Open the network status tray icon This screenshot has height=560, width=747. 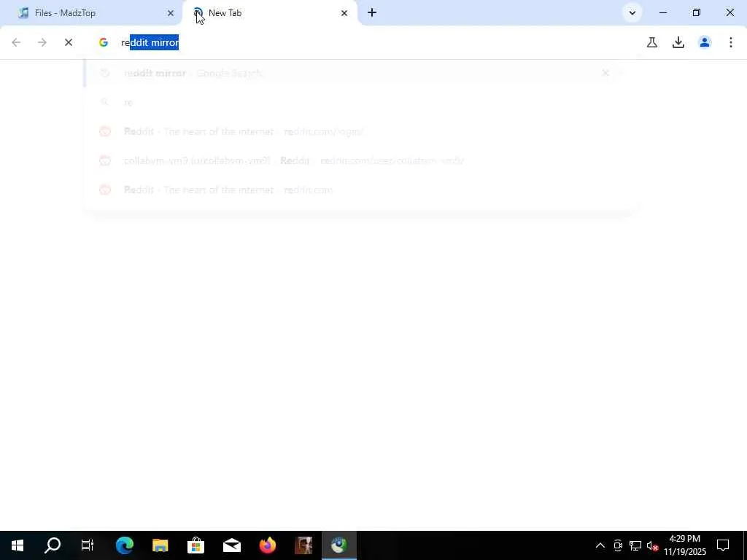pyautogui.click(x=635, y=545)
